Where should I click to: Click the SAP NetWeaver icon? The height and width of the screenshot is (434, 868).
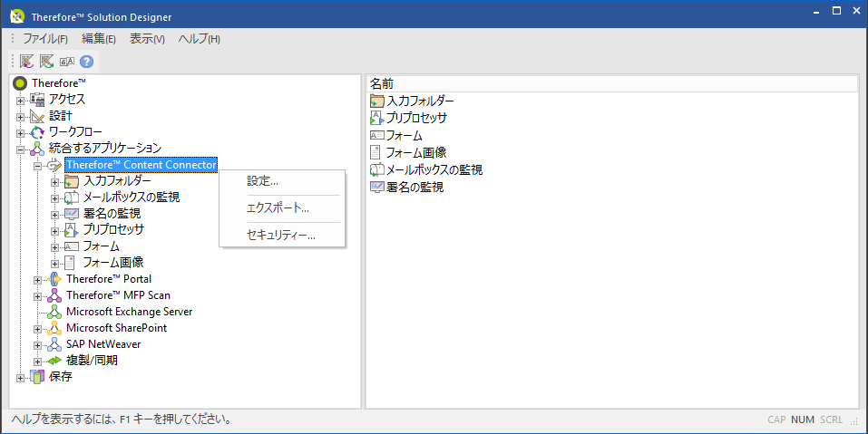pos(54,344)
